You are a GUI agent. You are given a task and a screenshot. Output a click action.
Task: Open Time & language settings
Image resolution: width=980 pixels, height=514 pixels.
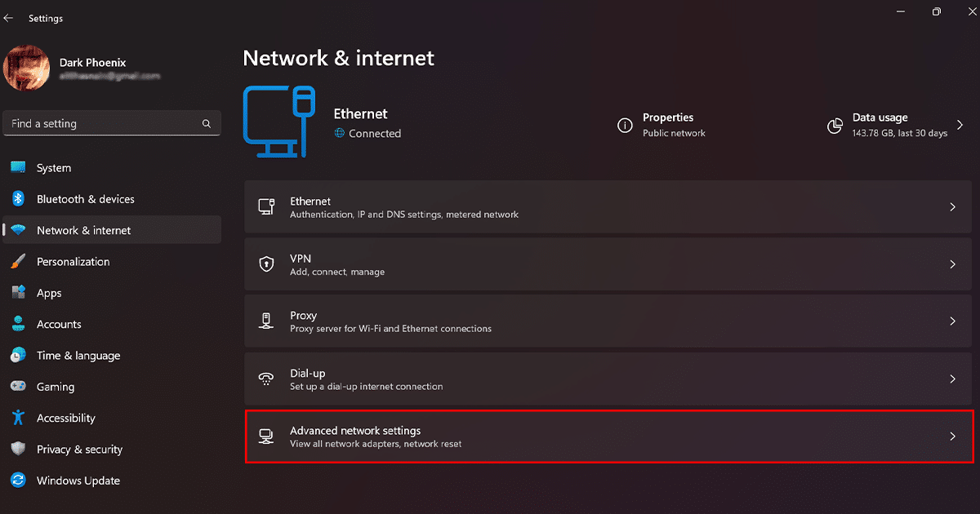click(78, 356)
